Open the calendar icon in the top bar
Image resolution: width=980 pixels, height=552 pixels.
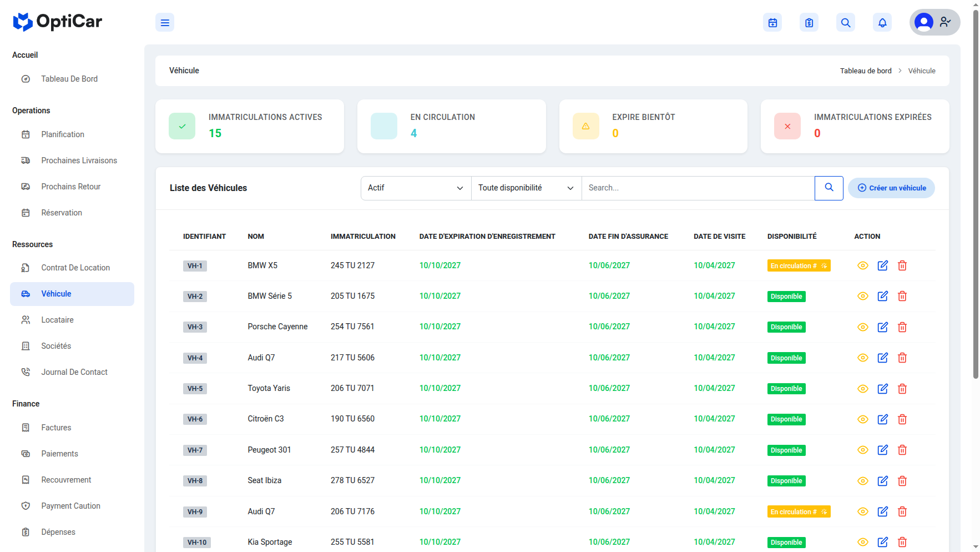point(772,22)
